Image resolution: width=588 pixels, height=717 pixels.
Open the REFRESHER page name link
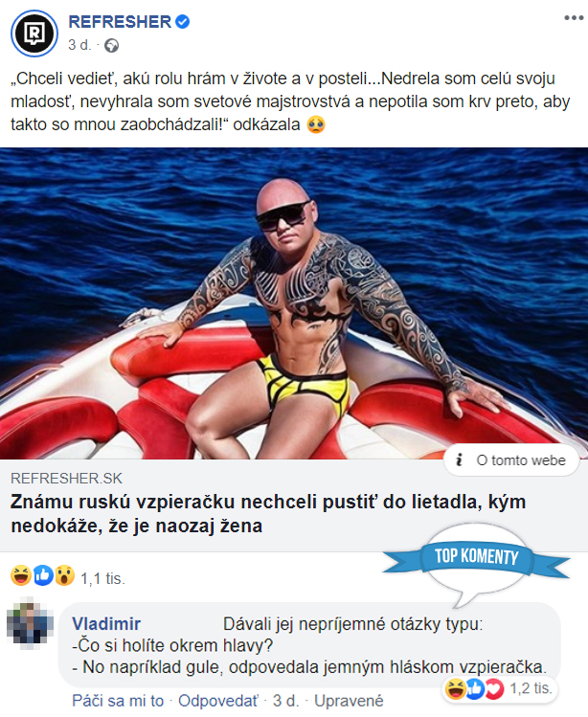click(120, 22)
